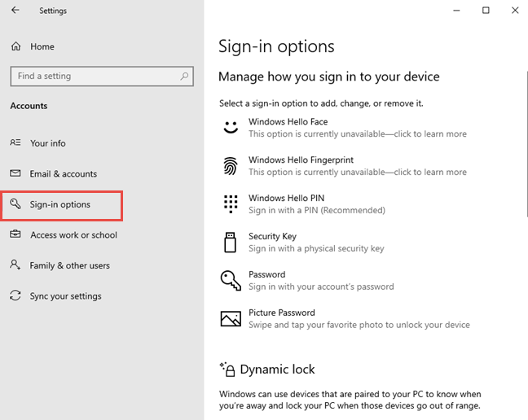The image size is (528, 420).
Task: Expand the Password sign-in option
Action: point(345,280)
